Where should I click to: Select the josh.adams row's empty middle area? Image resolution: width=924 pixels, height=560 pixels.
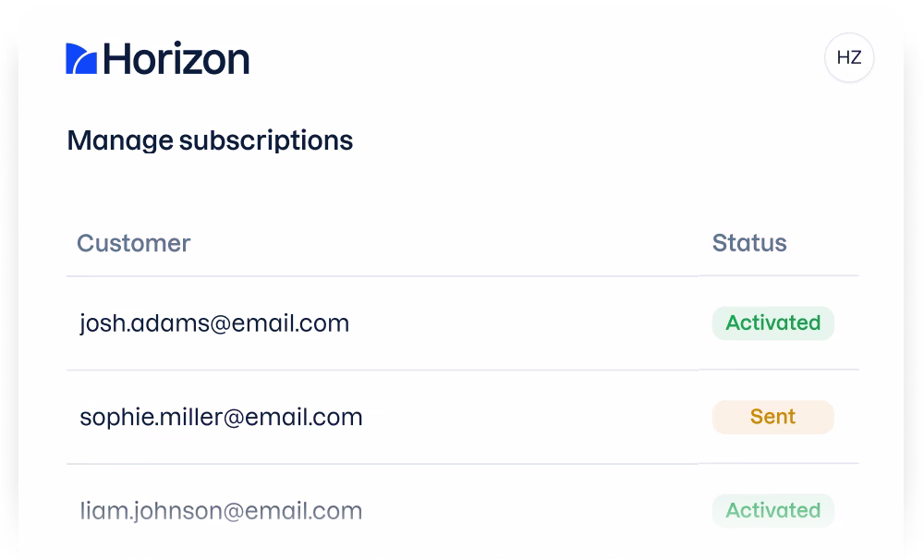pos(527,323)
